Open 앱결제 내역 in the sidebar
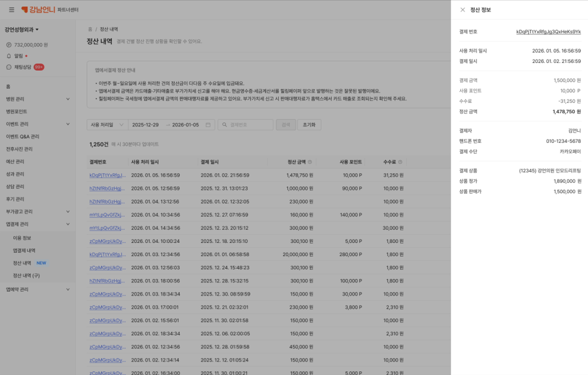This screenshot has height=375, width=588. (x=24, y=250)
